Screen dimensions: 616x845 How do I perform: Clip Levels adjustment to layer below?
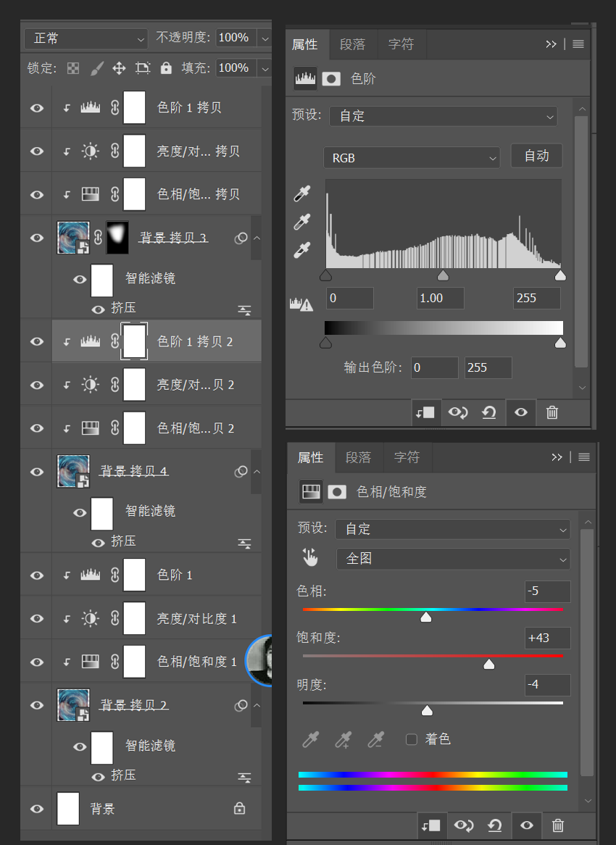coord(425,413)
